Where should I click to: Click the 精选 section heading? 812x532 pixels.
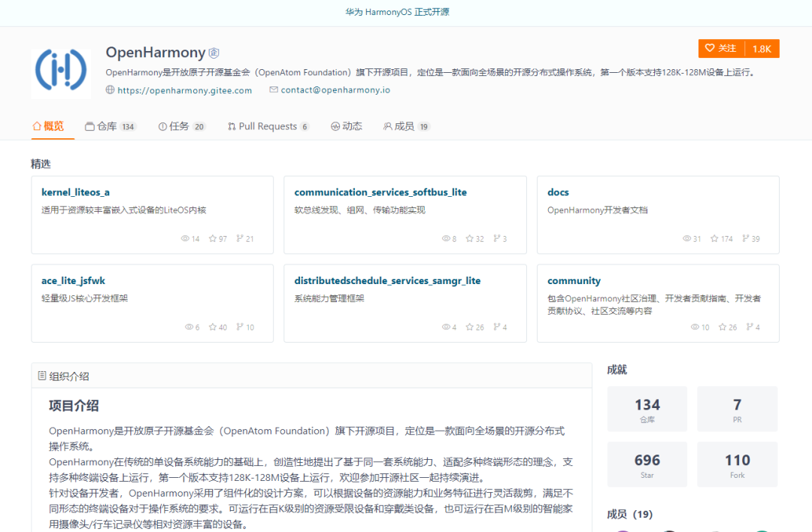tap(41, 164)
